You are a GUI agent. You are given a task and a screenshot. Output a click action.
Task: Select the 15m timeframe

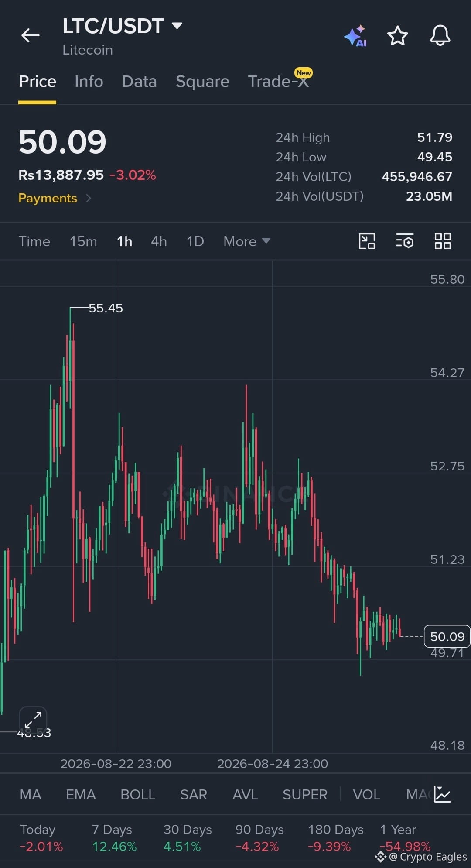click(83, 241)
